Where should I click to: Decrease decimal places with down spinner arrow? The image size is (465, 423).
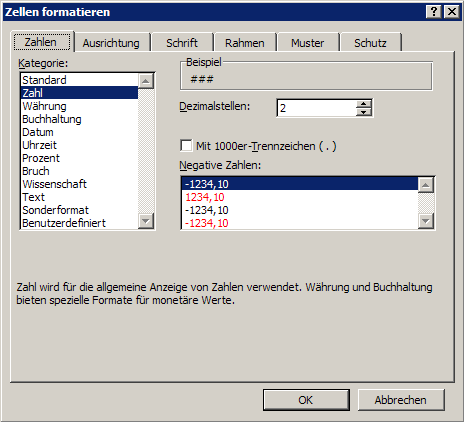point(363,112)
